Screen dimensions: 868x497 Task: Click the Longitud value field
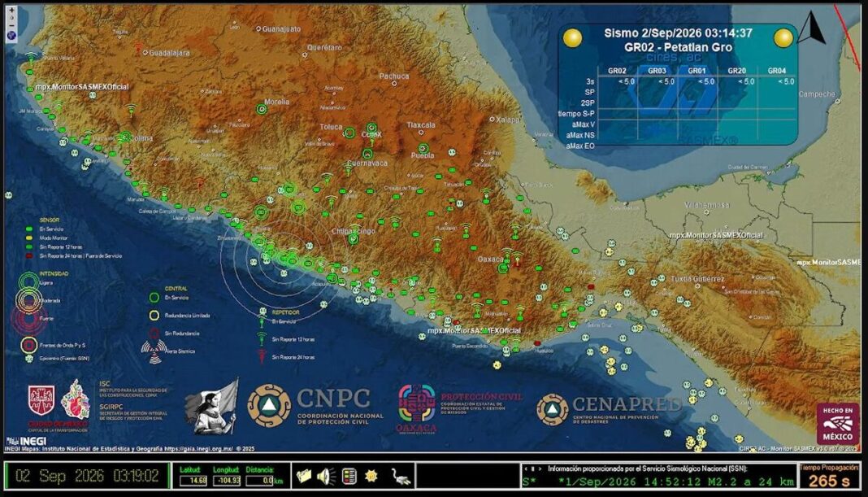click(x=227, y=481)
